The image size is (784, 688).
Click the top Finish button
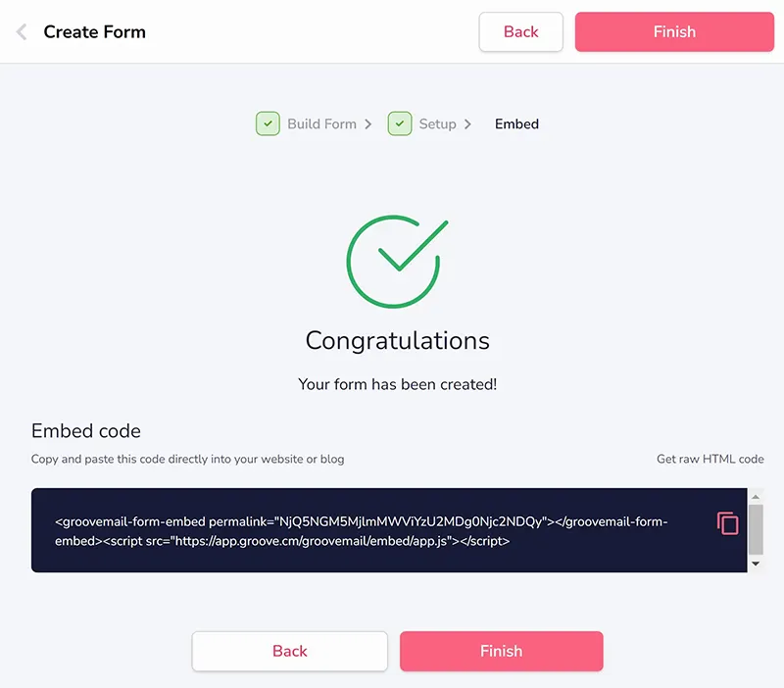coord(674,32)
